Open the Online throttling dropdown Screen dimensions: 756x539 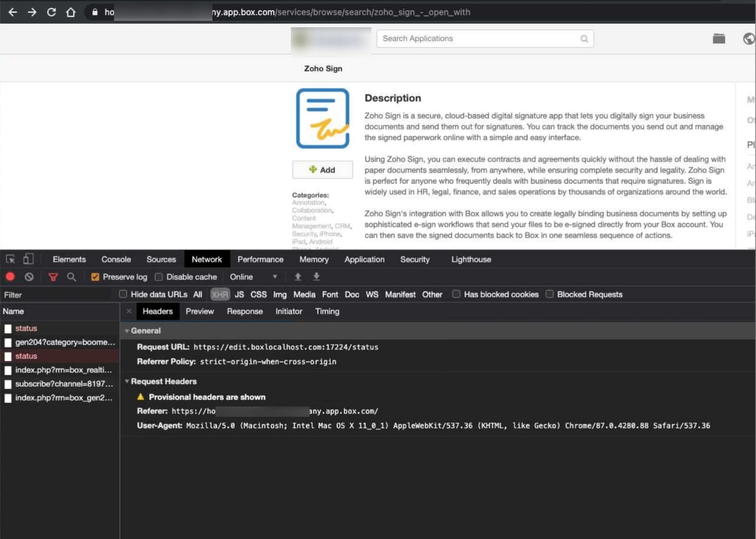254,277
